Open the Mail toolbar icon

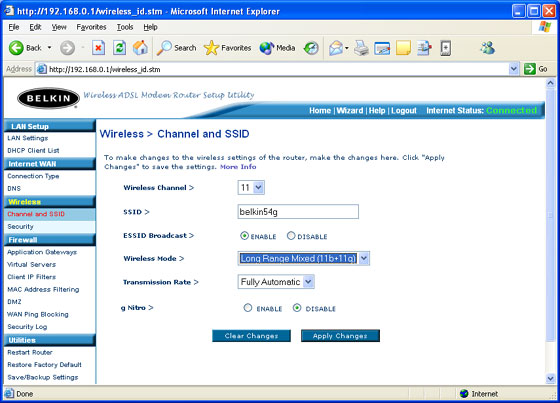tap(336, 48)
